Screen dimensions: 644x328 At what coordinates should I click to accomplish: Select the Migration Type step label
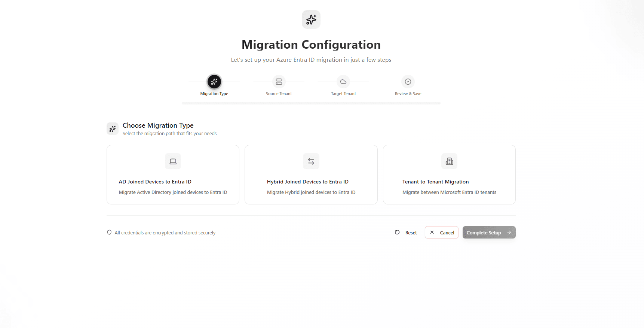[214, 94]
